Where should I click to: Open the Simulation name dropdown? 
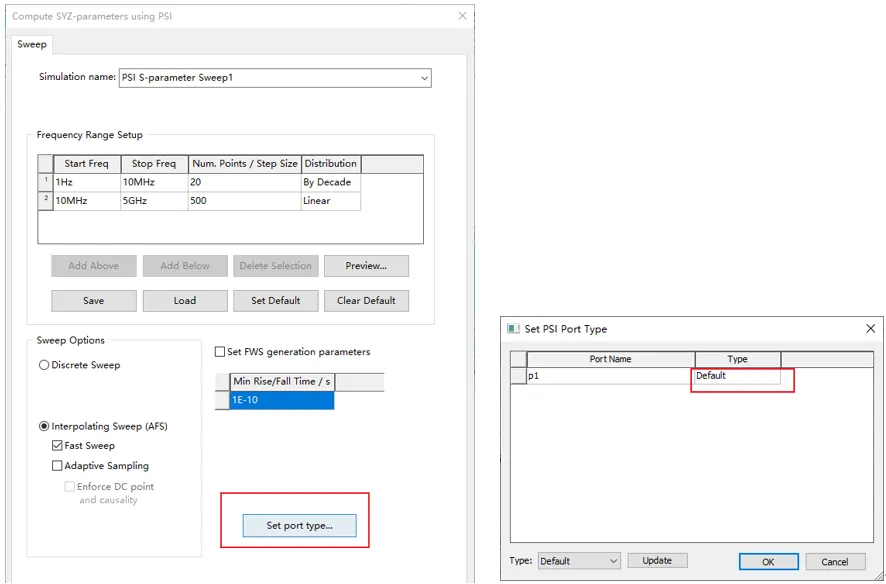click(424, 78)
